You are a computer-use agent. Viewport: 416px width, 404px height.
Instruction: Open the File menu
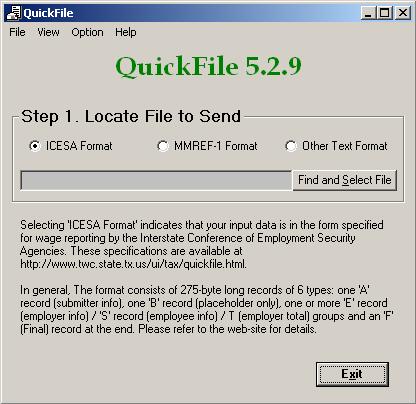pyautogui.click(x=17, y=32)
